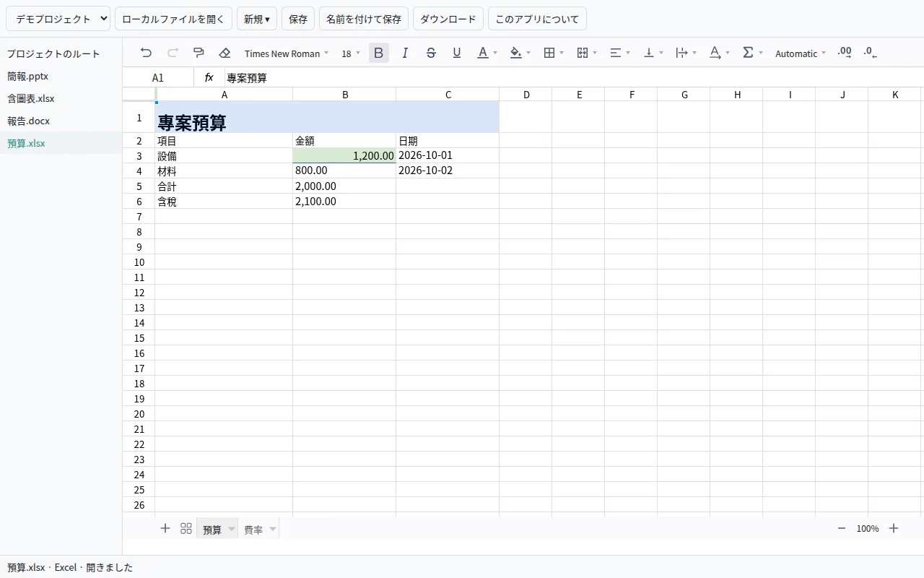Open 費率 sheet tab dropdown arrow
924x578 pixels.
(x=273, y=529)
